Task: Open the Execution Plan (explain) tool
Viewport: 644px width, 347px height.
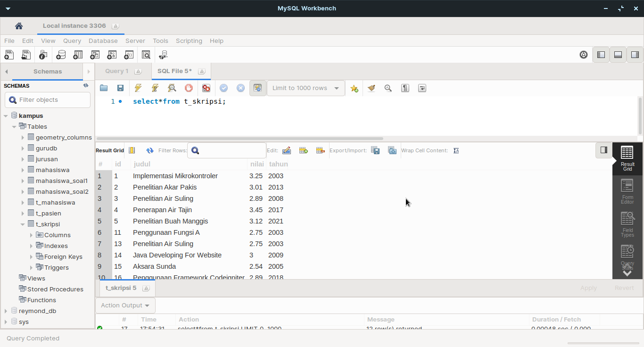Action: click(x=172, y=88)
